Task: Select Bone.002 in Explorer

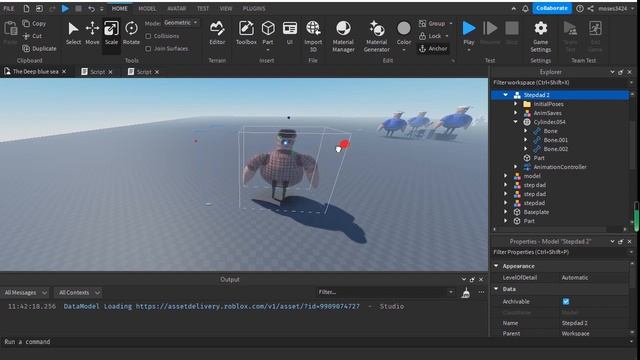Action: click(556, 149)
